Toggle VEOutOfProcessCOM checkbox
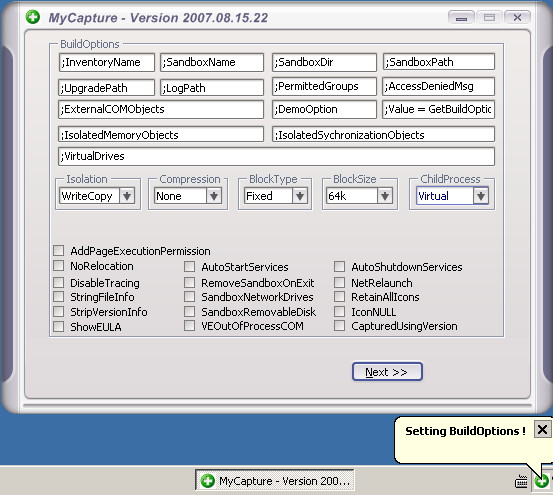 click(189, 325)
